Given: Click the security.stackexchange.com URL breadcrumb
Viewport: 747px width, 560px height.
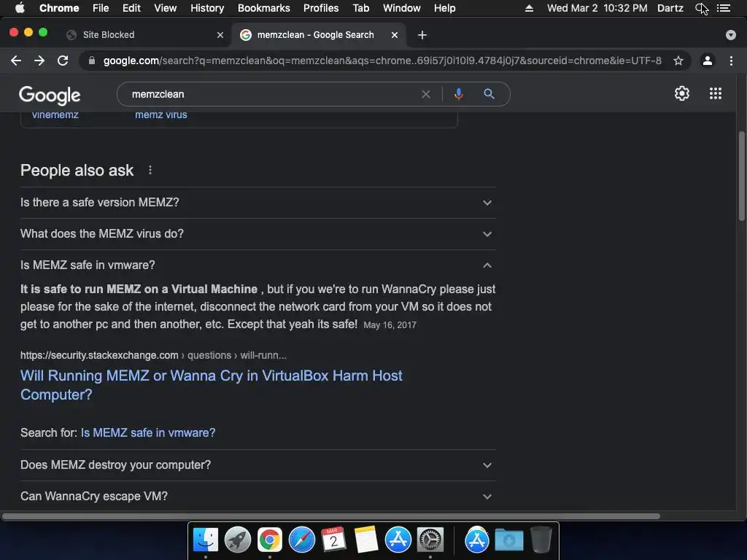Looking at the screenshot, I should (x=153, y=355).
